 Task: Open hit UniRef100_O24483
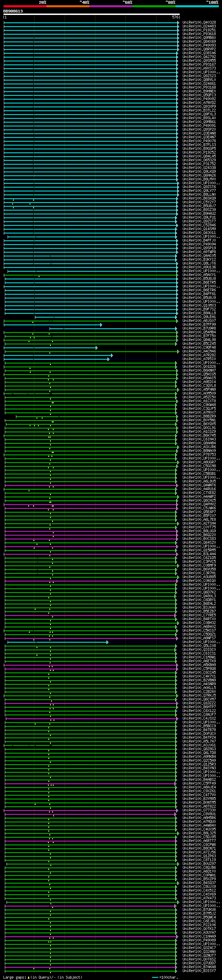[199, 26]
